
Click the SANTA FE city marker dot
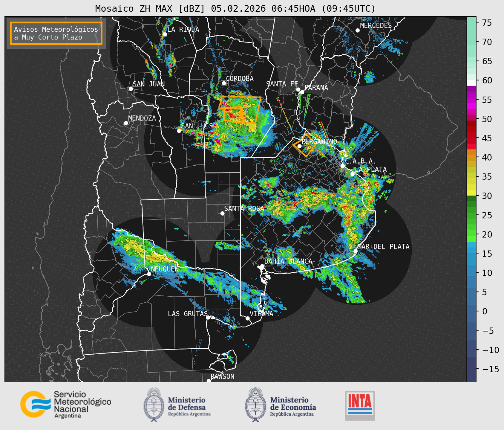[298, 89]
